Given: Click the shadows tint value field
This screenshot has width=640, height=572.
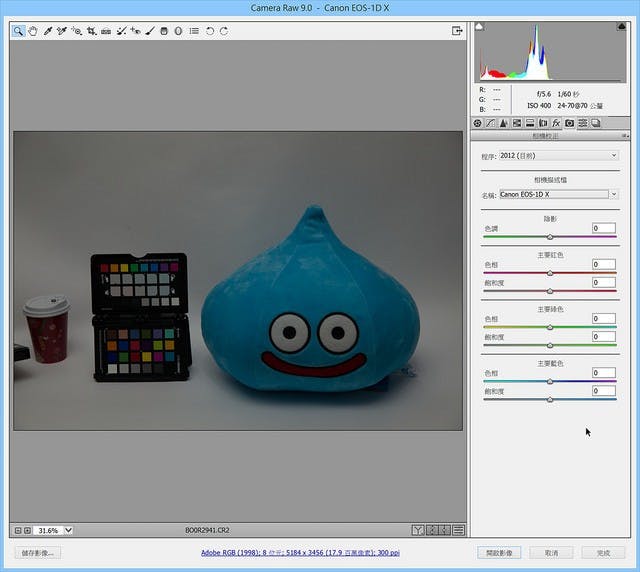Looking at the screenshot, I should tap(604, 228).
